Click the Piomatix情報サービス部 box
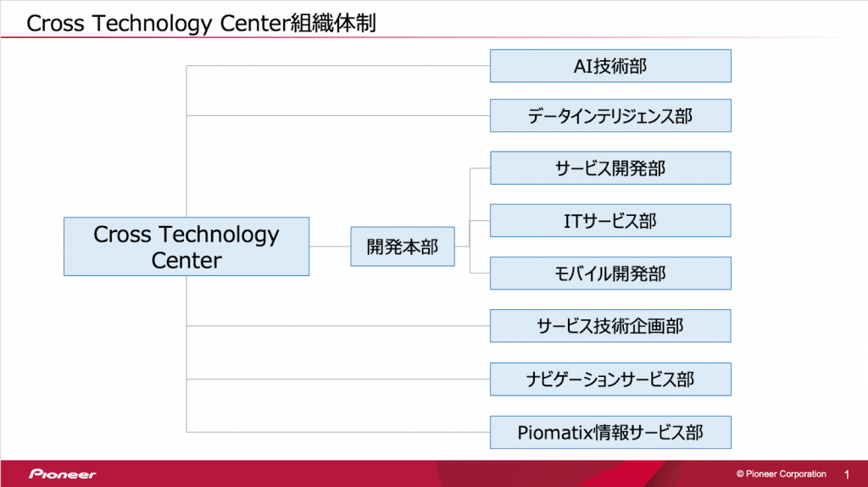This screenshot has width=868, height=487. coord(610,433)
